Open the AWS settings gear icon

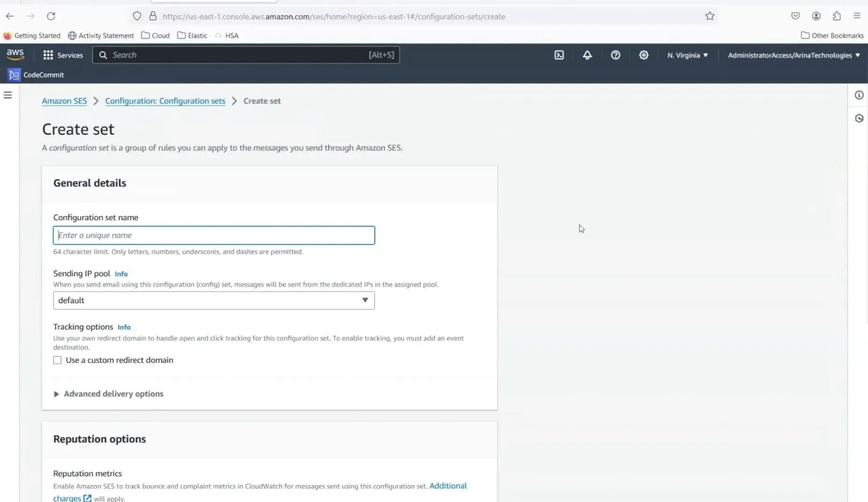click(644, 55)
